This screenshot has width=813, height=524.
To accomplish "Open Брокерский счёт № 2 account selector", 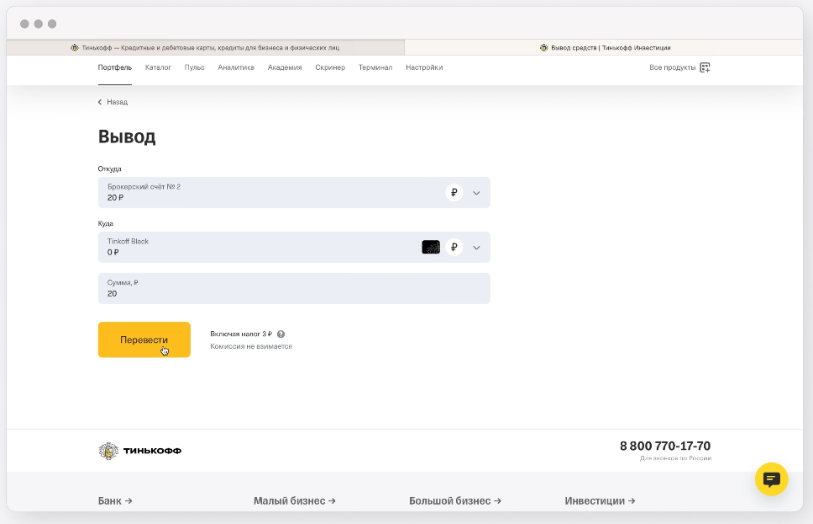I will coord(270,193).
